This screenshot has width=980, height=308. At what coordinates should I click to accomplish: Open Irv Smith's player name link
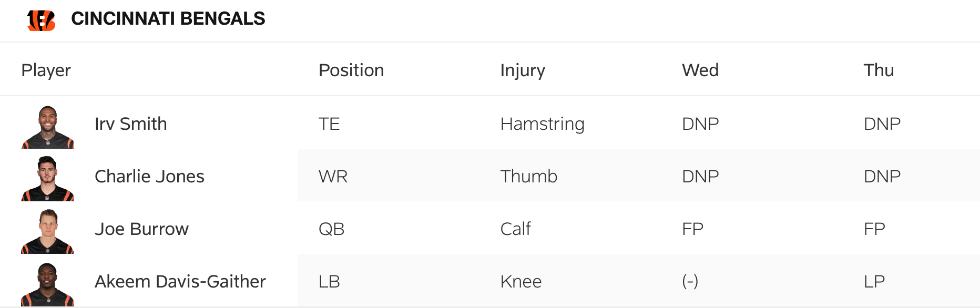coord(130,124)
